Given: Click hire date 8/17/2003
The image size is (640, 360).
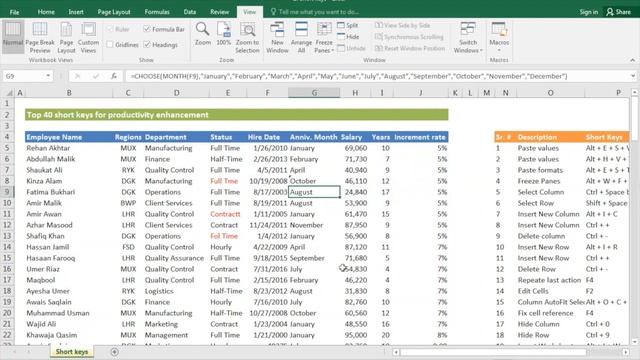Looking at the screenshot, I should click(267, 192).
